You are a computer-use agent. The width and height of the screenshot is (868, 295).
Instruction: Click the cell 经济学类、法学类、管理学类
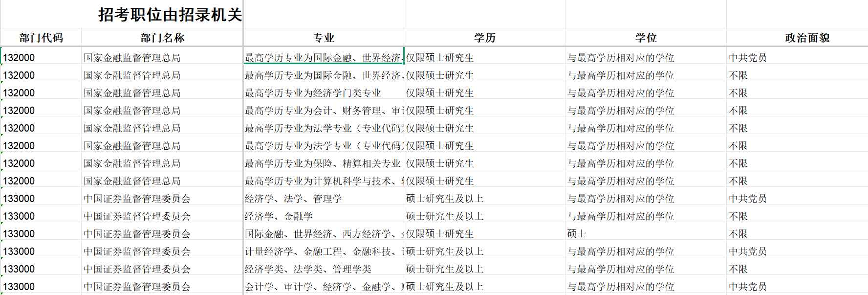point(308,269)
